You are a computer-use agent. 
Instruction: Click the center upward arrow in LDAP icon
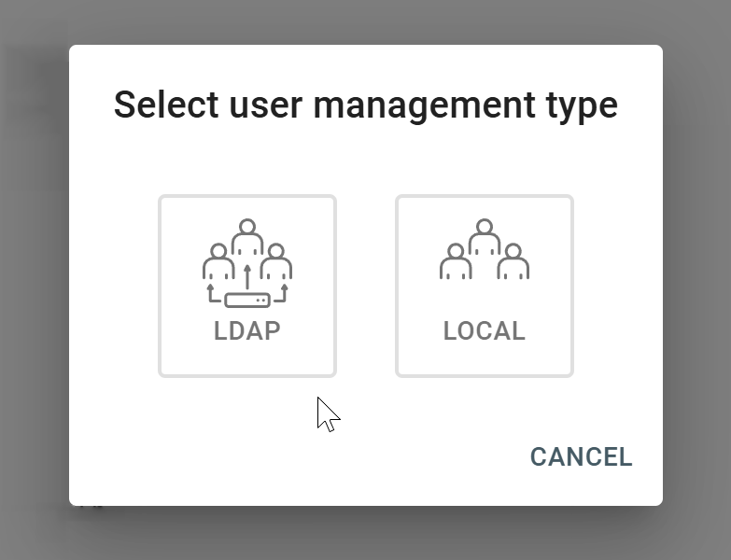coord(247,277)
